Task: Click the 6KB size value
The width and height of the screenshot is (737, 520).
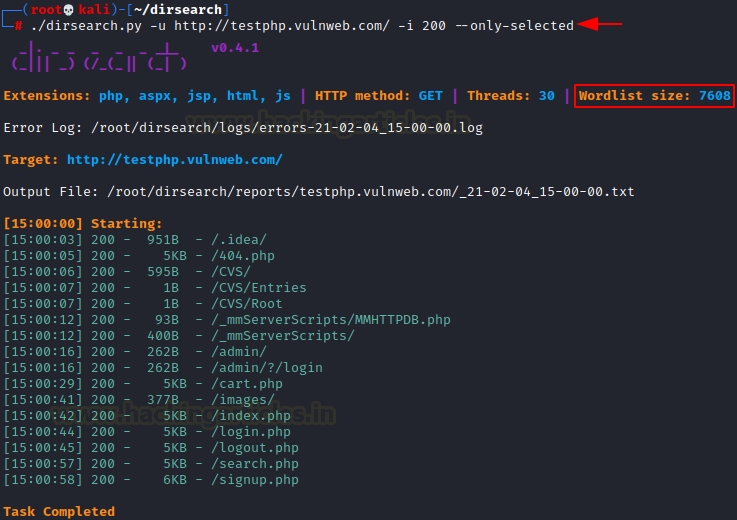Action: click(x=175, y=480)
